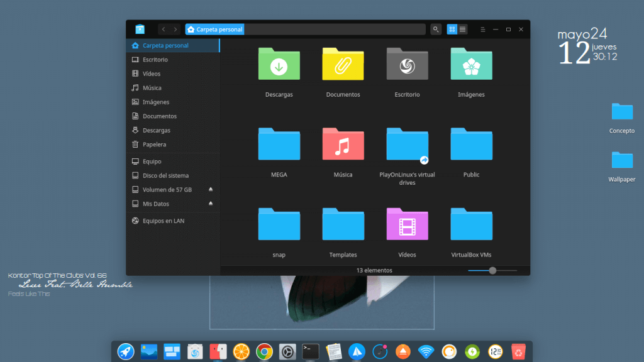Open Equipos en LAN in sidebar
This screenshot has height=362, width=644.
[163, 221]
